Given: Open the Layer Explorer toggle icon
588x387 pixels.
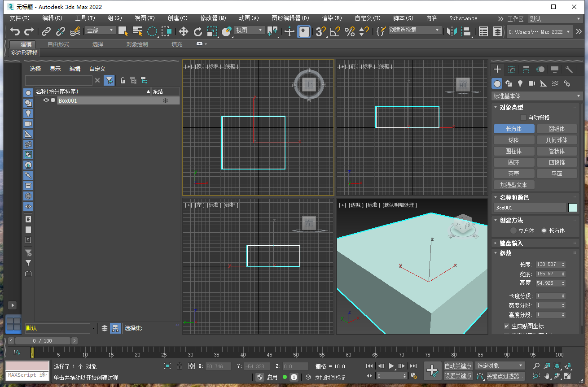Looking at the screenshot, I should point(498,31).
